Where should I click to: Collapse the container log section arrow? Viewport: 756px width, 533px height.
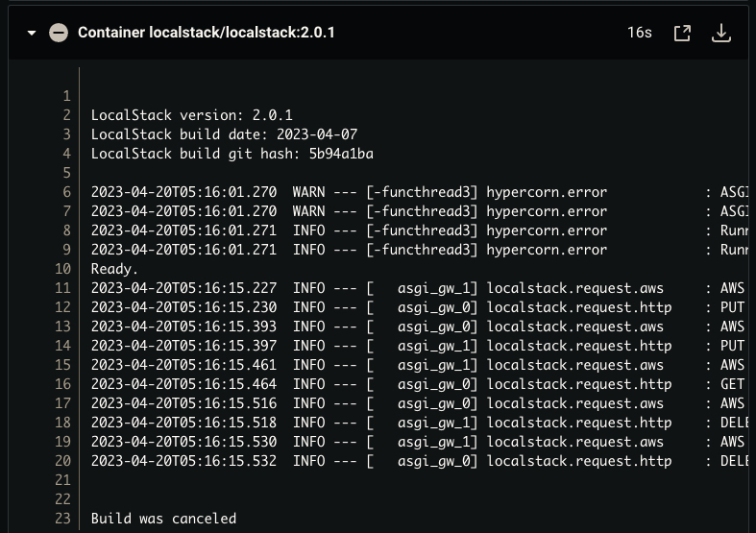tap(32, 33)
